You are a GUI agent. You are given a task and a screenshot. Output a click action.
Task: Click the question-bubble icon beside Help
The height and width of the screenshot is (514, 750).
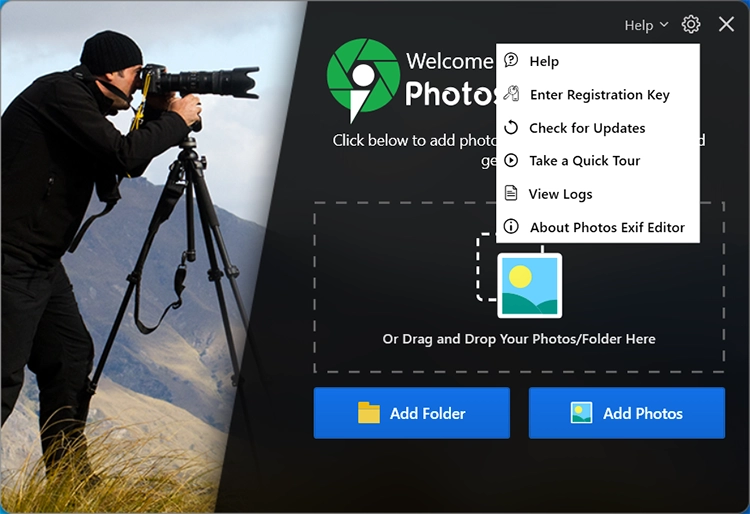pos(511,61)
